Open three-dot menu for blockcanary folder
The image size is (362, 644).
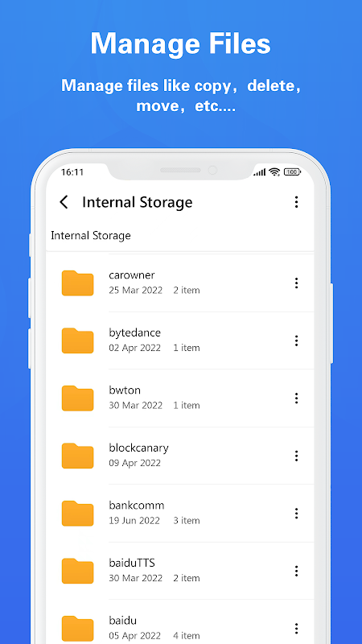[296, 456]
